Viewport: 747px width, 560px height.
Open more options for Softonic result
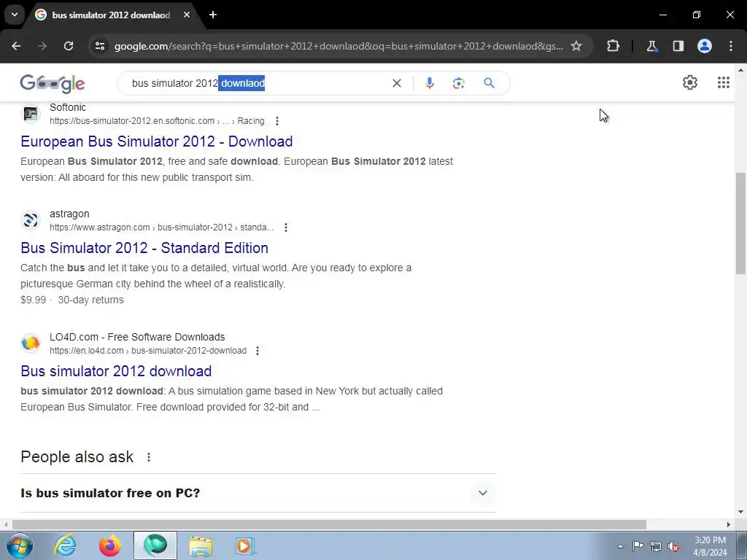click(276, 121)
